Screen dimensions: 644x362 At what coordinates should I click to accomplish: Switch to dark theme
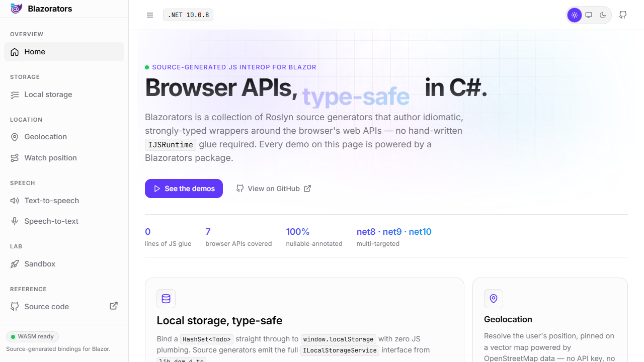[603, 15]
